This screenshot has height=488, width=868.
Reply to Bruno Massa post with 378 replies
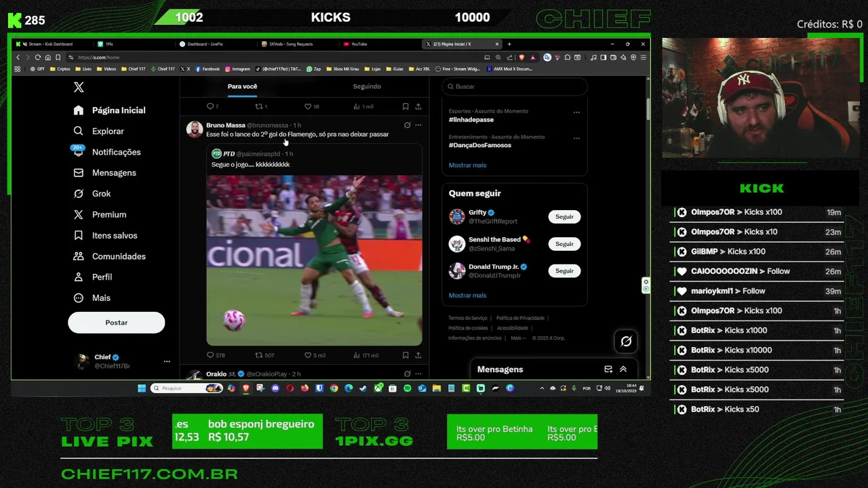(x=216, y=355)
